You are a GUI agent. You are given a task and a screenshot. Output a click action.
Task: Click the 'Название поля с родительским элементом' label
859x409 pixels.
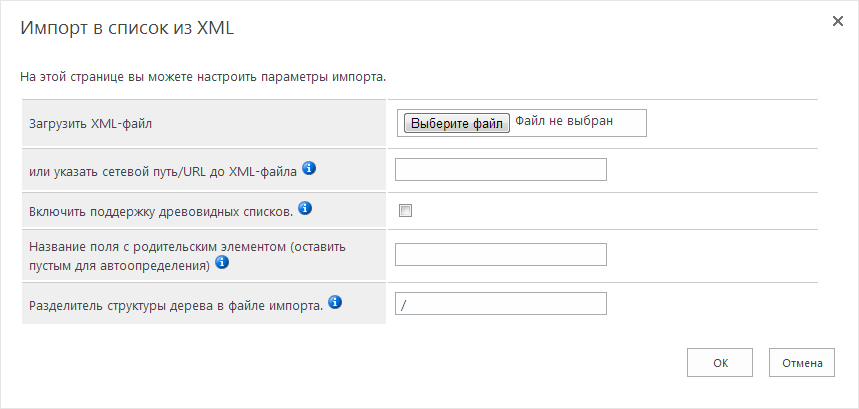tap(187, 256)
